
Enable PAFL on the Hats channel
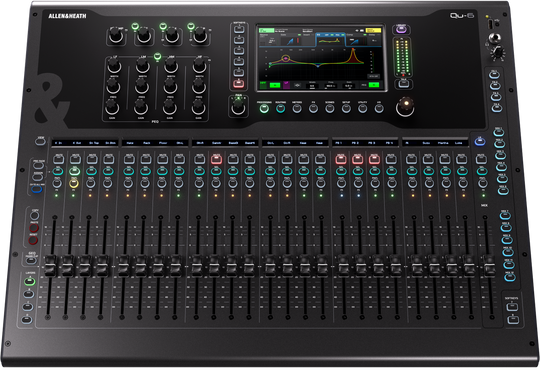pos(128,183)
